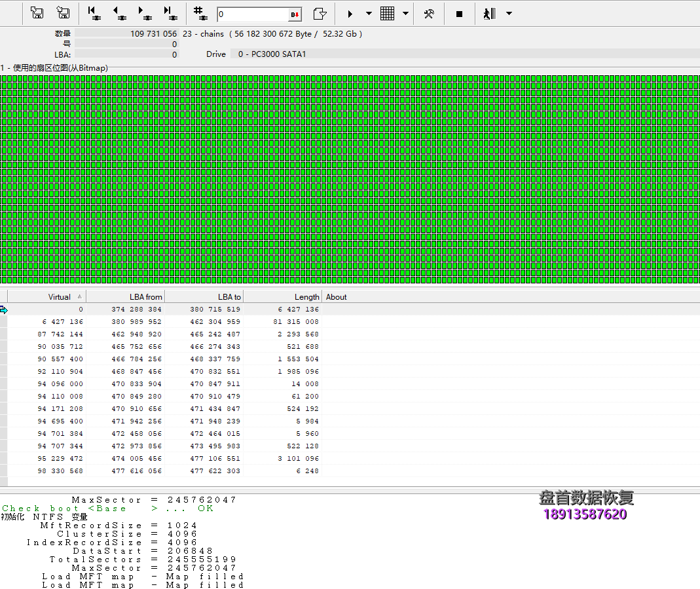Screen dimensions: 700x589
Task: Open the settings hammer-and-wrench tool
Action: point(429,14)
